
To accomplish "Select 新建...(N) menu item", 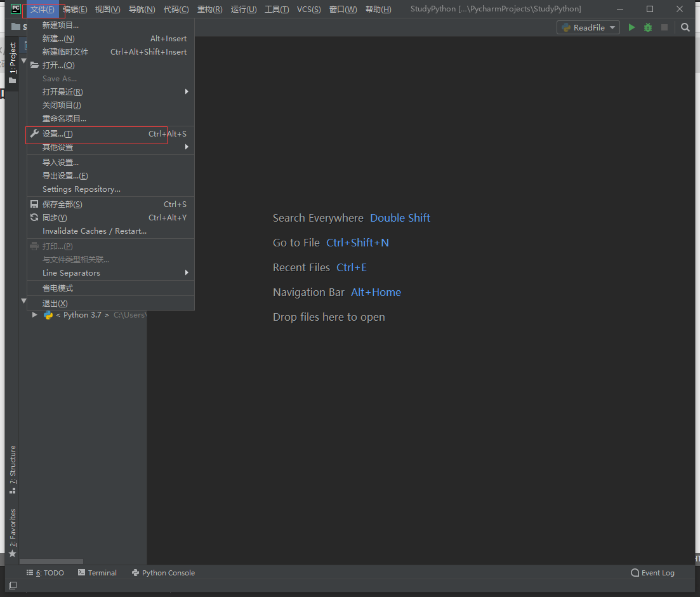I will pyautogui.click(x=110, y=39).
